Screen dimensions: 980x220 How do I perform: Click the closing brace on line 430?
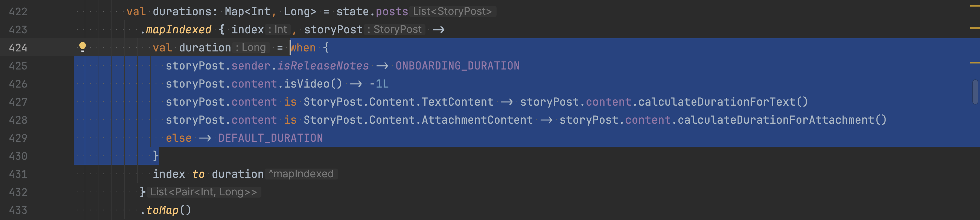pyautogui.click(x=156, y=156)
